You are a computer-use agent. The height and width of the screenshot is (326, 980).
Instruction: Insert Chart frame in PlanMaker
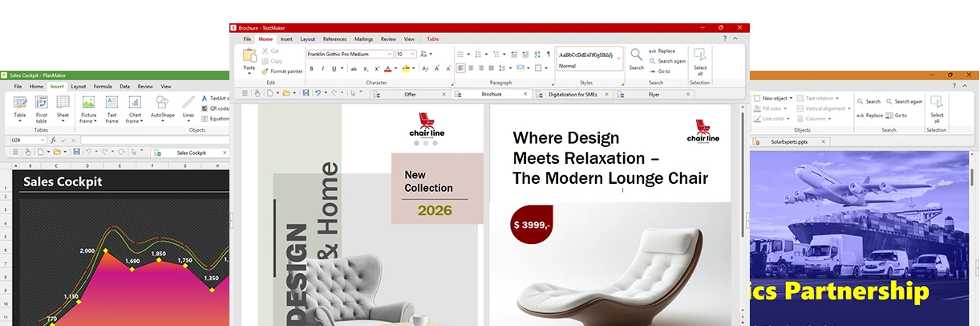pyautogui.click(x=135, y=109)
